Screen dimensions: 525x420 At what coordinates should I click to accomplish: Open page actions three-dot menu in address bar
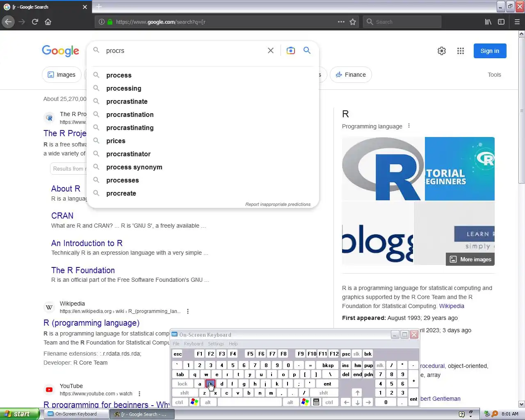pos(341,22)
